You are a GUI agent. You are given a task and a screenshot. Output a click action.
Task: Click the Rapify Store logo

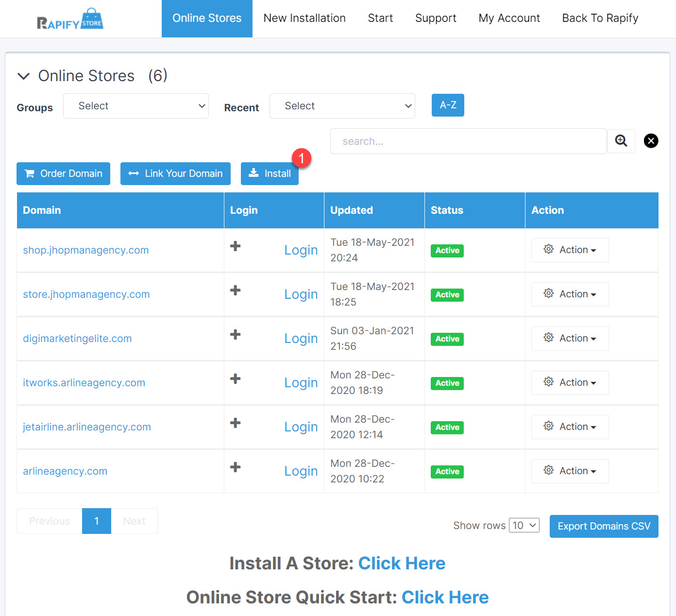(70, 19)
